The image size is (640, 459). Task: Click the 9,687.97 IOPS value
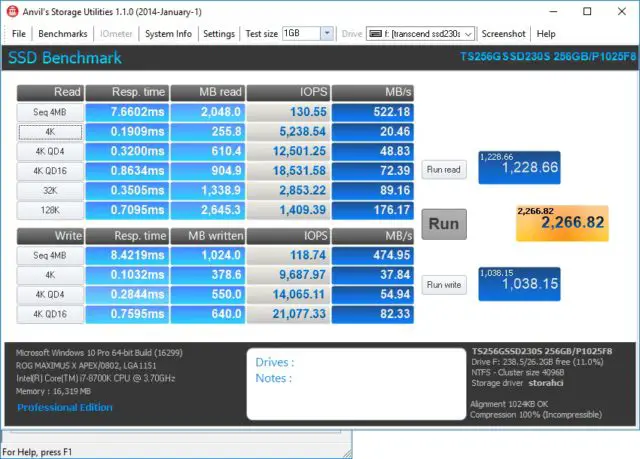288,275
